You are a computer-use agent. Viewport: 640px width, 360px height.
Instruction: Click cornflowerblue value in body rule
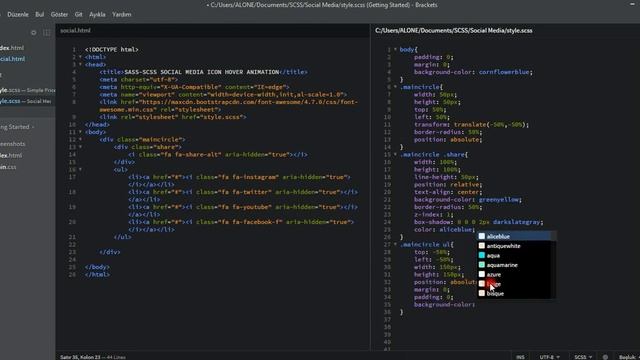(x=504, y=72)
